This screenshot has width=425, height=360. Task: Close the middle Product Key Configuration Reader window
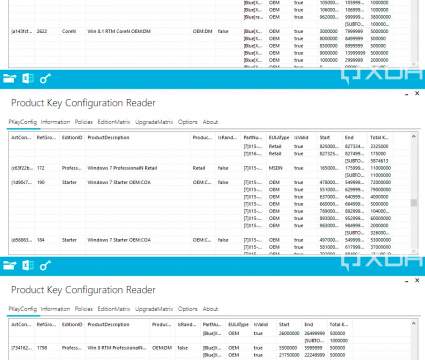click(x=417, y=93)
